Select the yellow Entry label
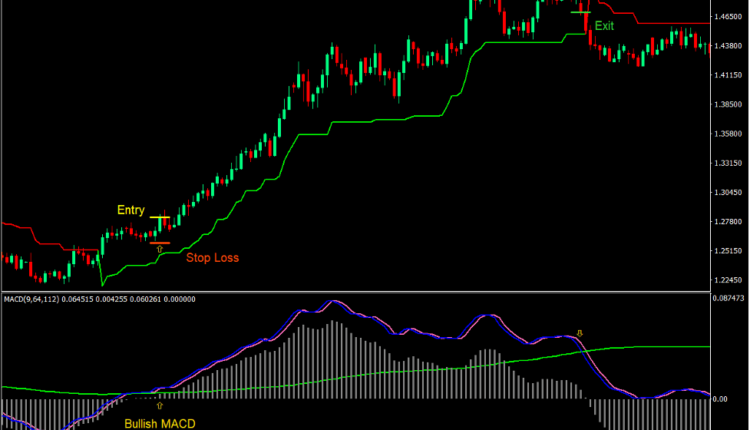 click(130, 210)
